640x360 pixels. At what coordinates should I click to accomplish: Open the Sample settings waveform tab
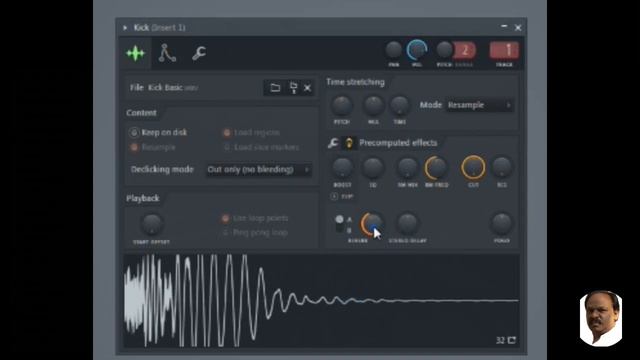pyautogui.click(x=136, y=53)
